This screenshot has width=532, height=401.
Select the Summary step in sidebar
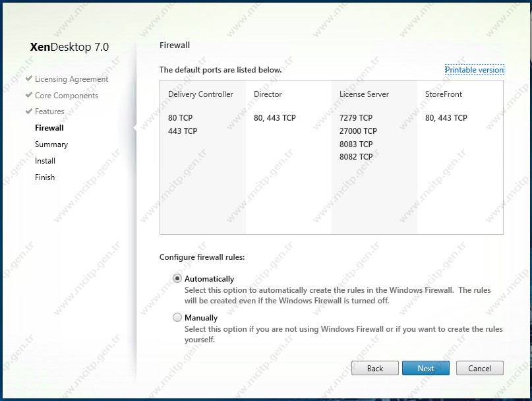[x=51, y=144]
